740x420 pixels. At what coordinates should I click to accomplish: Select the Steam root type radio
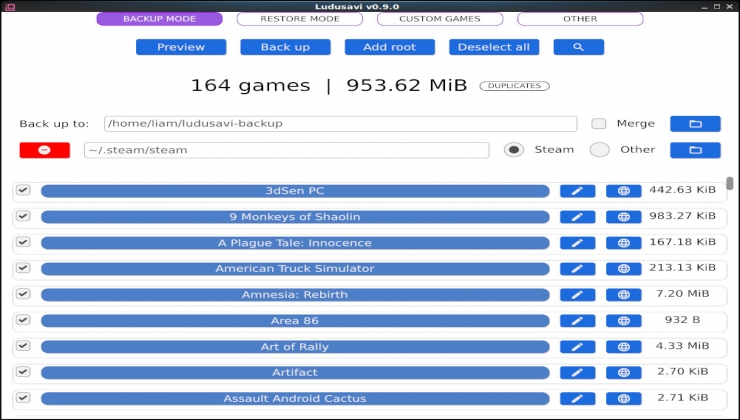click(x=513, y=150)
